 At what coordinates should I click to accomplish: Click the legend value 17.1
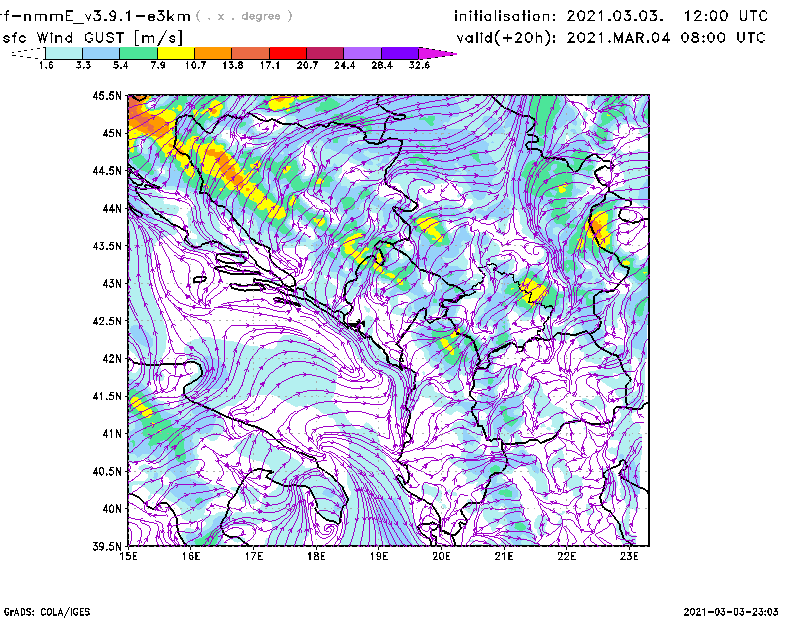pos(270,65)
